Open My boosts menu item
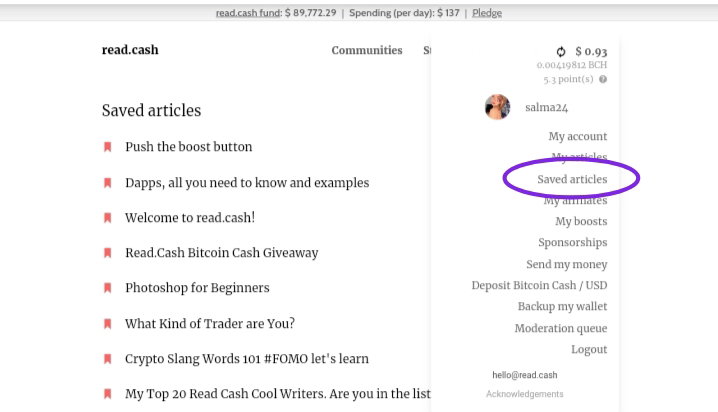Viewport: 718px width, 412px height. tap(581, 222)
